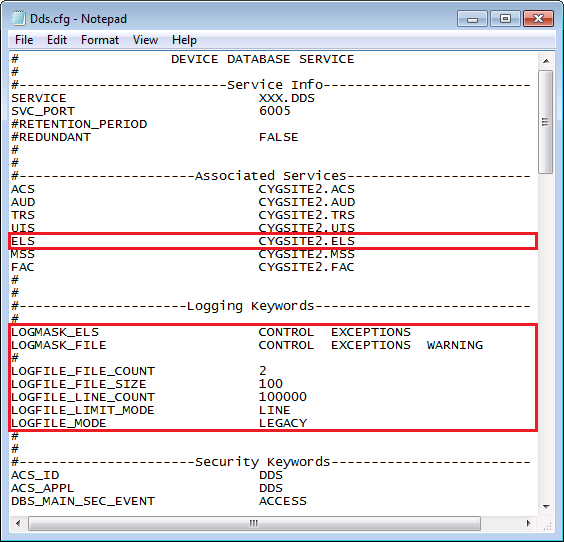
Task: Click the vertical scrollbar thumb
Action: coord(546,122)
